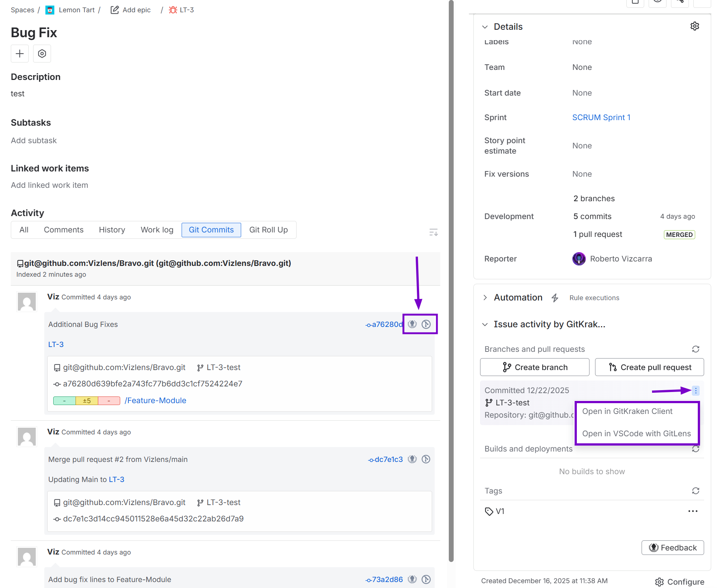Collapse Issue activity by GitKraken panel
Image resolution: width=719 pixels, height=588 pixels.
[485, 324]
